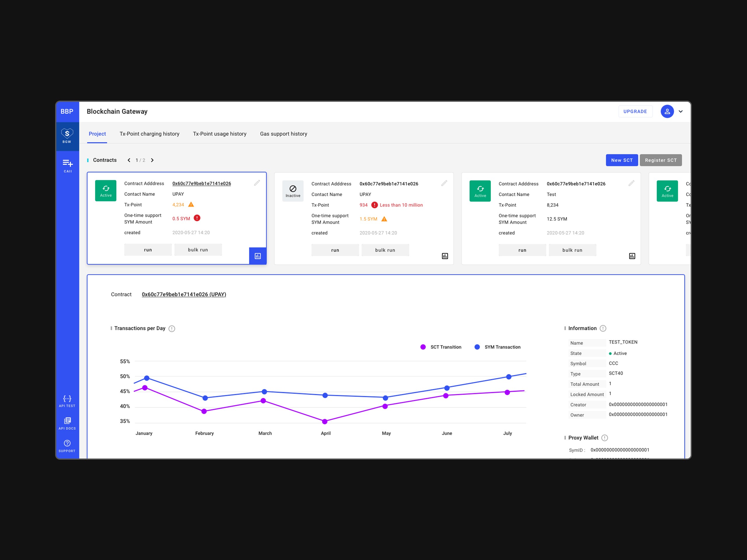Go to next contracts page
The width and height of the screenshot is (747, 560).
[x=152, y=160]
